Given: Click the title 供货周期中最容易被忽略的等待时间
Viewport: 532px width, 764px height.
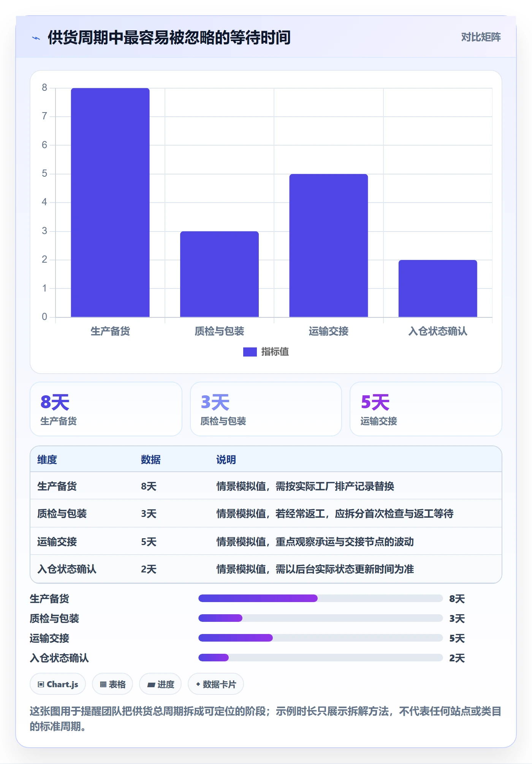Looking at the screenshot, I should pyautogui.click(x=169, y=38).
